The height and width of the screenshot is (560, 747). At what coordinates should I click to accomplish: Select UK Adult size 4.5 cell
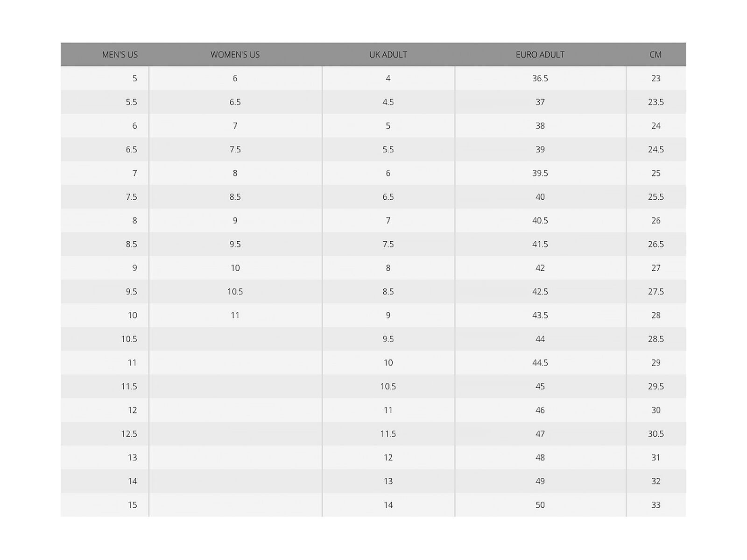388,102
